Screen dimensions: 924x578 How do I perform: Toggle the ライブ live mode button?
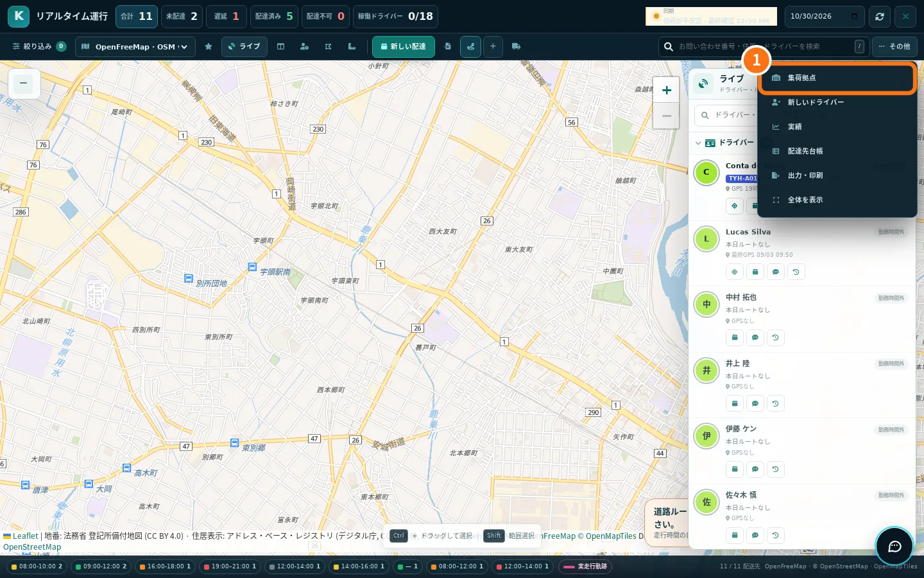click(244, 47)
